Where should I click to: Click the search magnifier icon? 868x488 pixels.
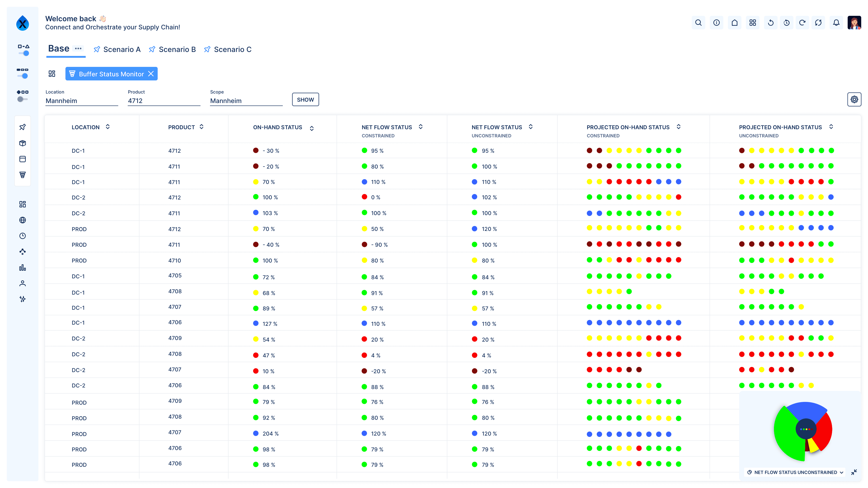(698, 23)
